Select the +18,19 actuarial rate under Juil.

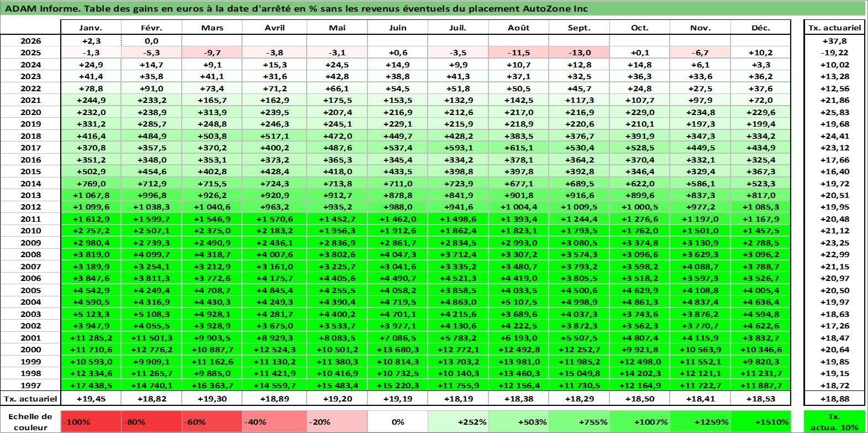458,399
